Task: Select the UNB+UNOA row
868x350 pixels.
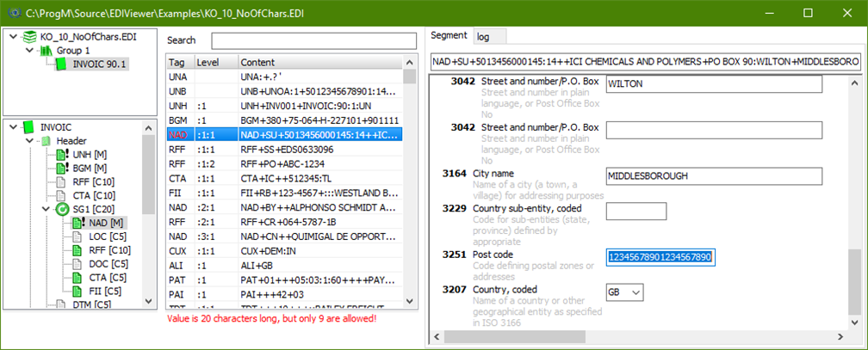Action: tap(285, 91)
